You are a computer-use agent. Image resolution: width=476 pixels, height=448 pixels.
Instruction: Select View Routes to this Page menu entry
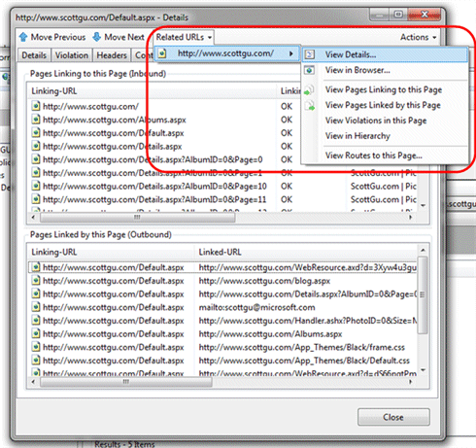coord(374,155)
